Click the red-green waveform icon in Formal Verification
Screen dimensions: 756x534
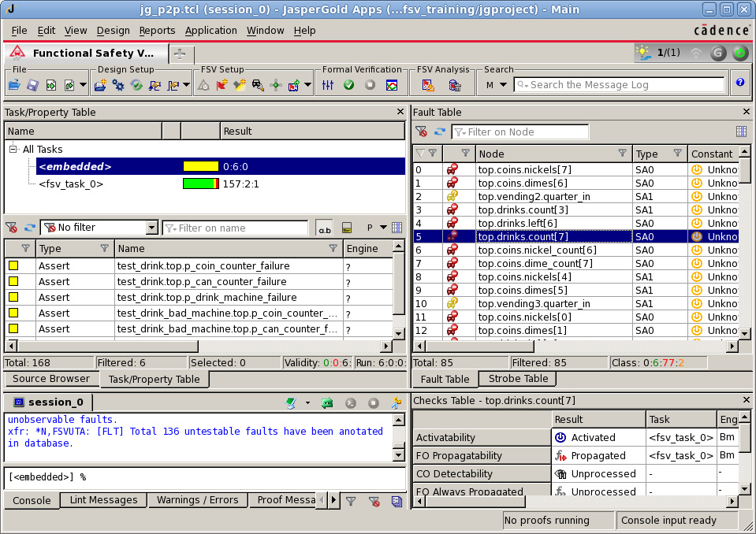click(x=392, y=85)
